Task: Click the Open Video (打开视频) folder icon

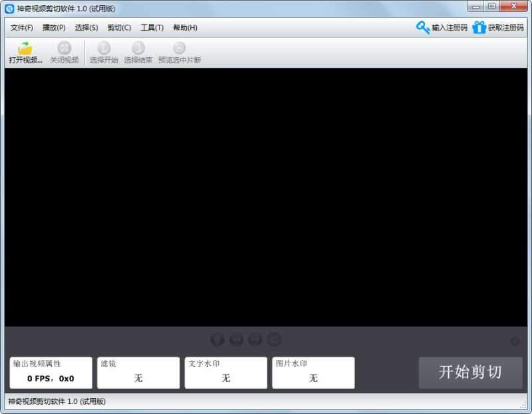Action: (x=25, y=48)
